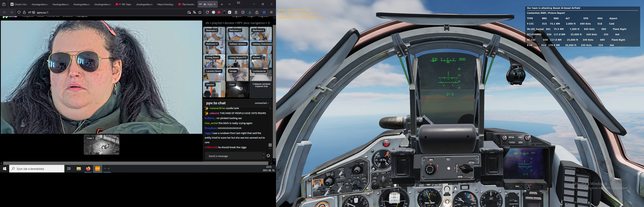
Task: Go forward to the next page
Action: click(x=11, y=12)
